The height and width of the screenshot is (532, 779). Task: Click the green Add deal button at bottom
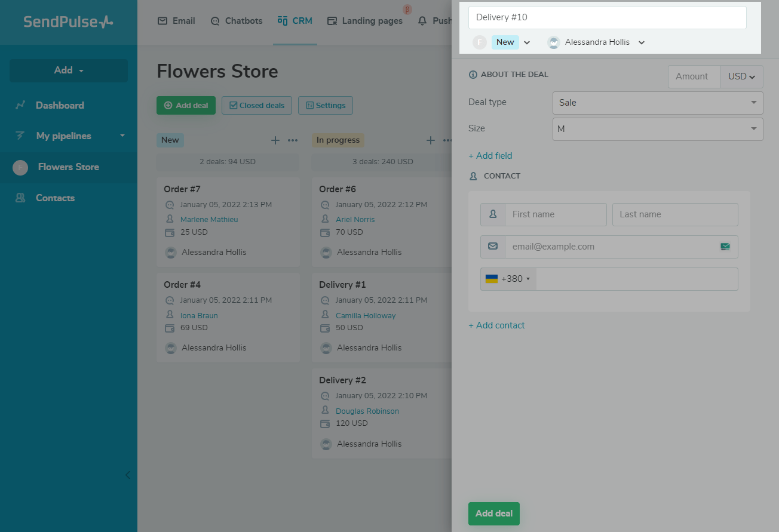(x=494, y=513)
